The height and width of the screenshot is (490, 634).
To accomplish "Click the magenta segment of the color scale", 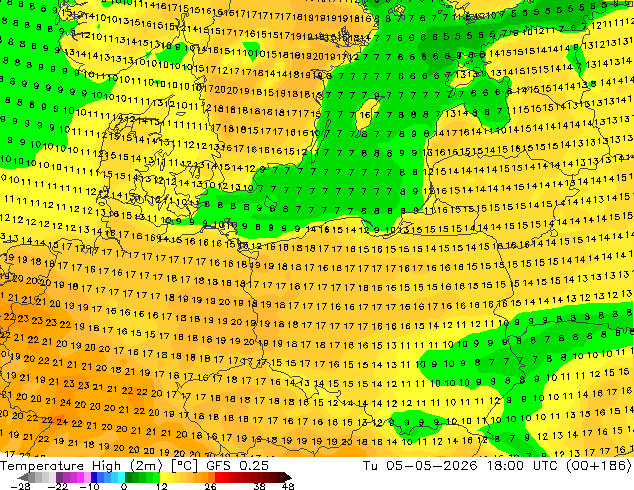I will tap(80, 477).
